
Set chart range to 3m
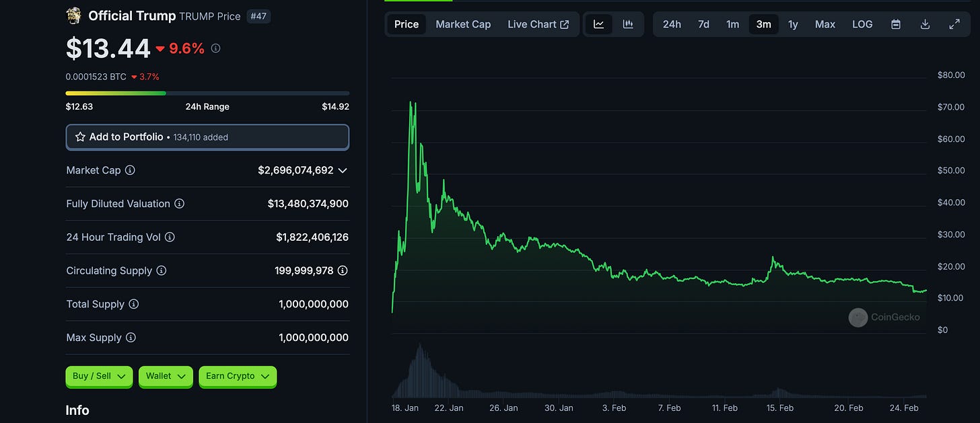point(763,24)
